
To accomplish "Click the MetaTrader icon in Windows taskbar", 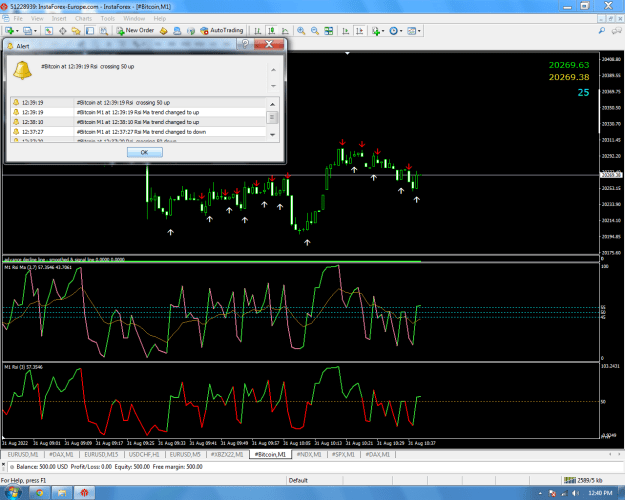I will 84,493.
